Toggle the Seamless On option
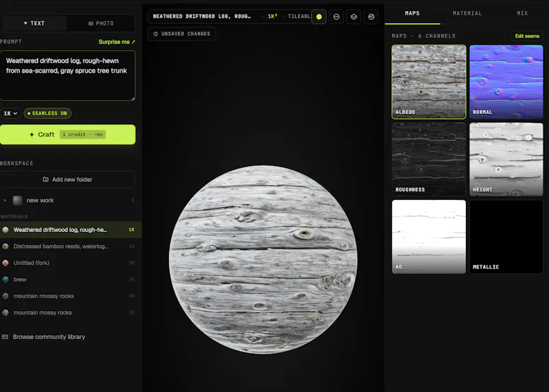549x392 pixels. tap(47, 113)
